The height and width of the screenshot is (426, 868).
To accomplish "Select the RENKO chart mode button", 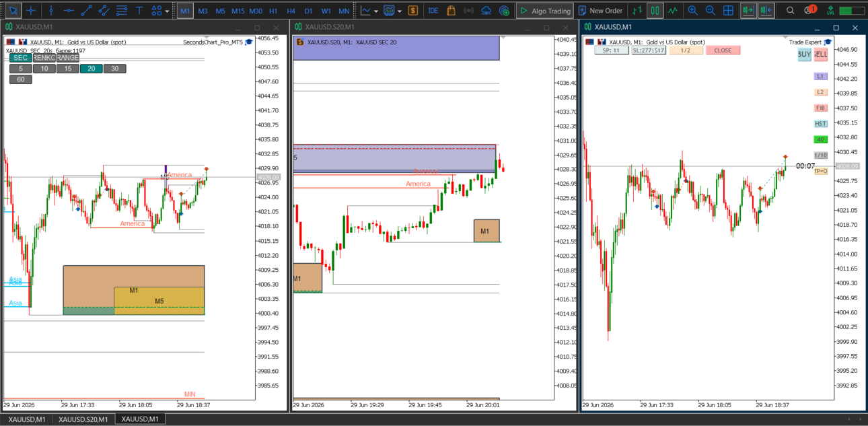I will click(x=44, y=58).
